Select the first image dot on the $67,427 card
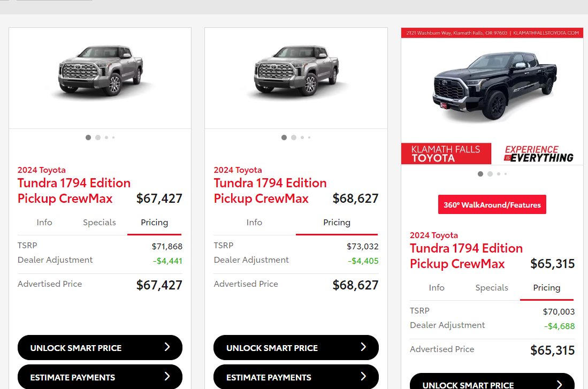 click(88, 138)
